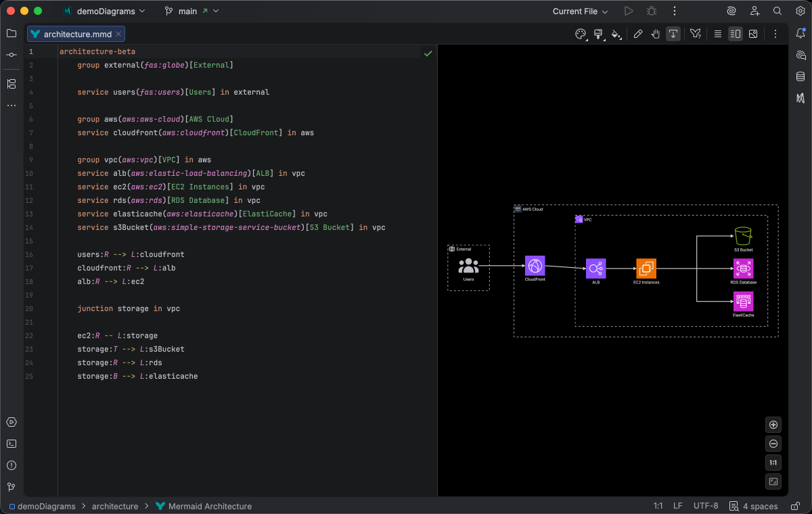
Task: Select demoDiagrams breadcrumb in status bar
Action: (43, 506)
